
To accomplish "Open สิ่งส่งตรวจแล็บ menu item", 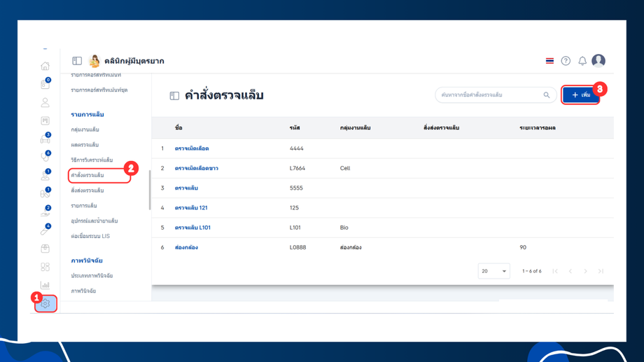I will pos(87,190).
